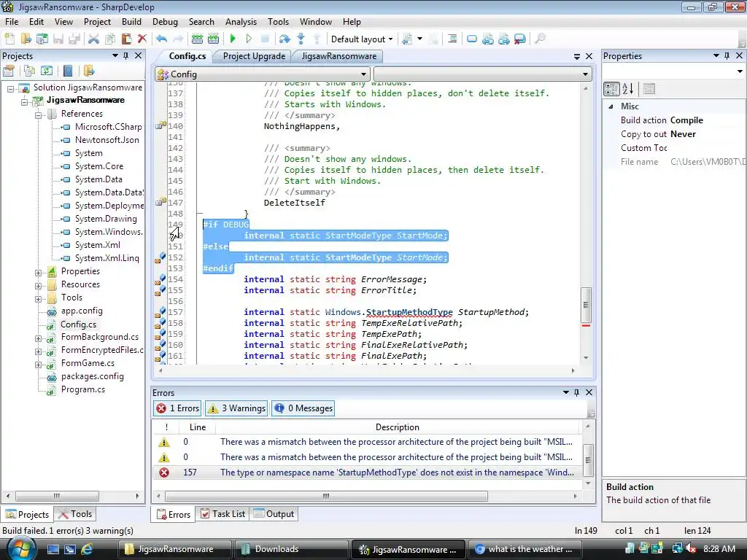Toggle the 1 Errors filter button

tap(178, 408)
